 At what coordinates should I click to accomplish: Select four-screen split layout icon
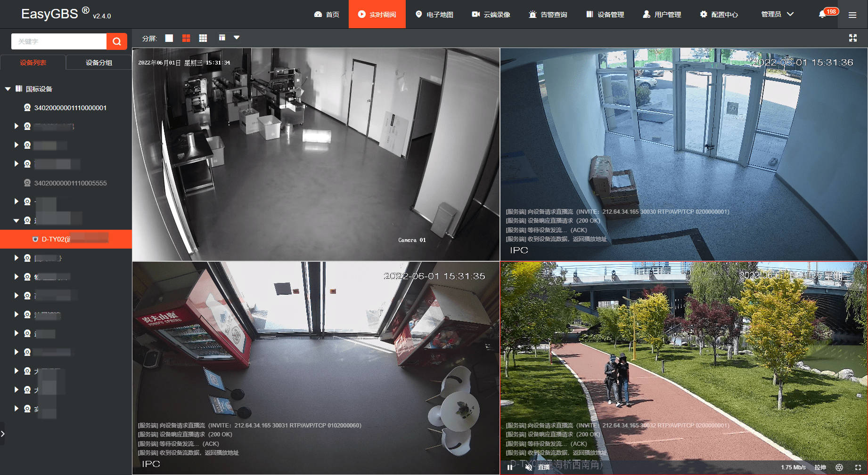186,38
